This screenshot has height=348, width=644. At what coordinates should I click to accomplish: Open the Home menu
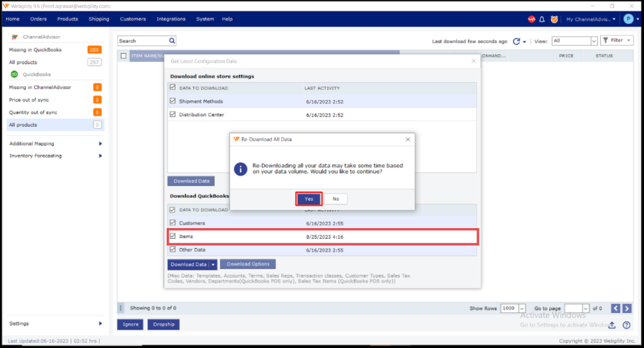(x=12, y=19)
